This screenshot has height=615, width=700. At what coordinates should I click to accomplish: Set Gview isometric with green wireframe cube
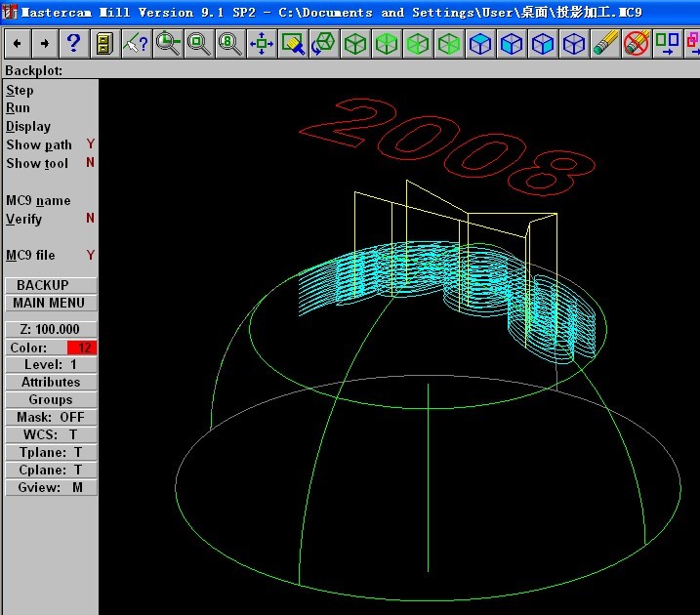(355, 43)
